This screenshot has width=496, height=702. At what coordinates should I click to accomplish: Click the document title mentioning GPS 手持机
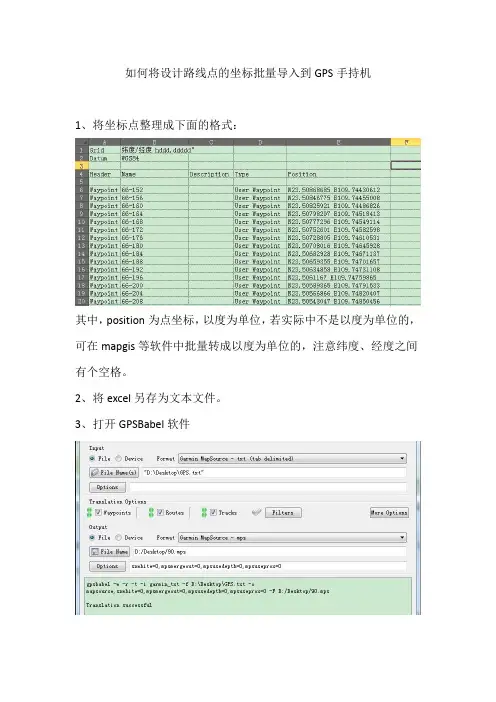(248, 73)
